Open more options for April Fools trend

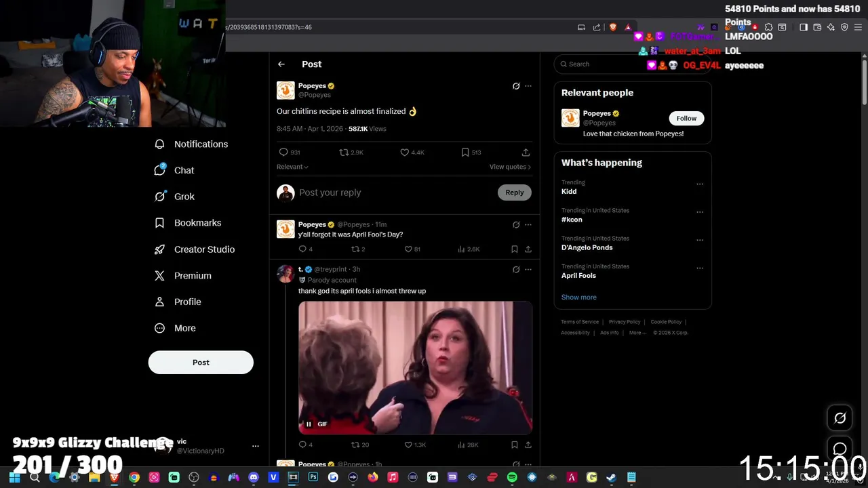[700, 268]
